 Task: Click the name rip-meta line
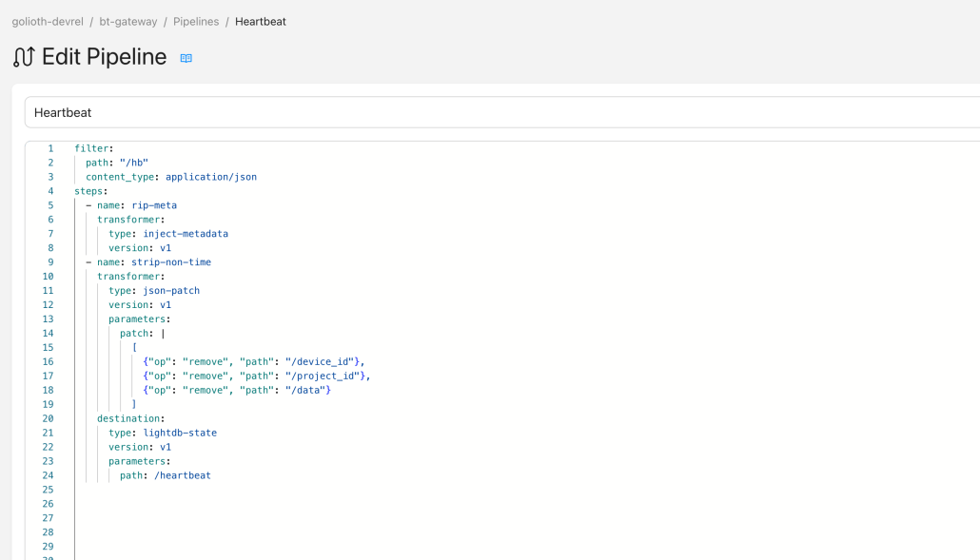coord(131,205)
